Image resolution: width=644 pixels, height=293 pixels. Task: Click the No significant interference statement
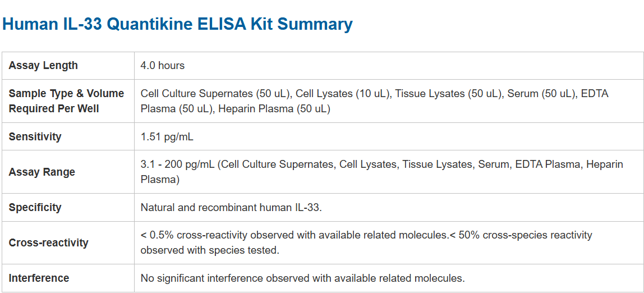point(302,278)
